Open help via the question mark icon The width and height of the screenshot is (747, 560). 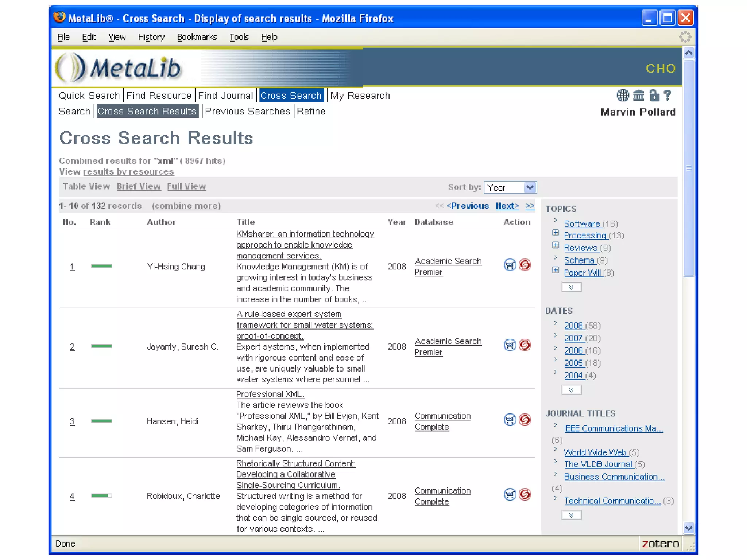(x=667, y=96)
